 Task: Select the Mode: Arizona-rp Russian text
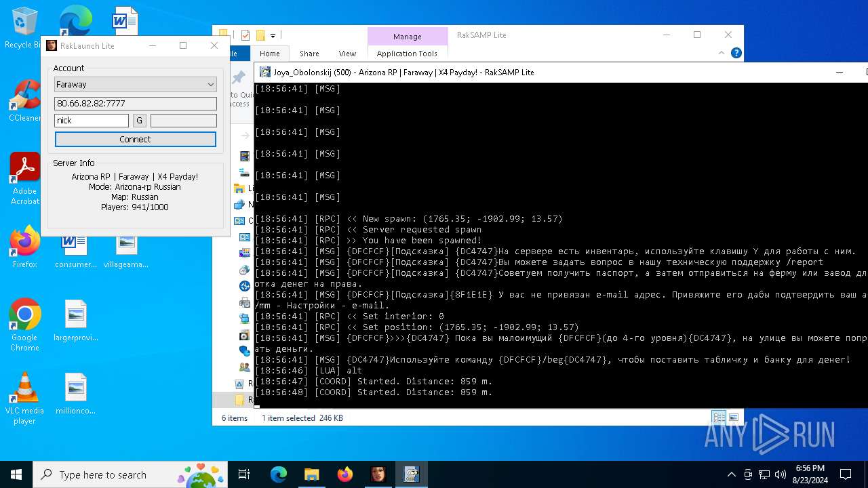135,186
